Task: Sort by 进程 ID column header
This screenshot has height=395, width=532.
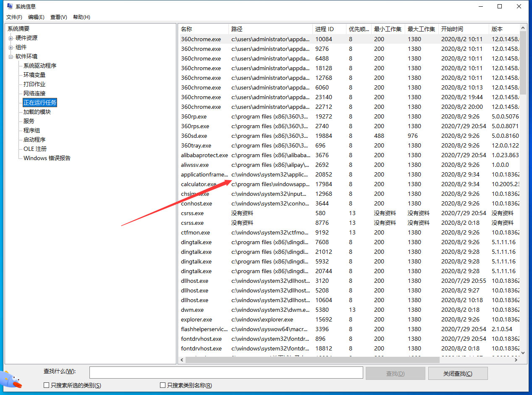Action: (329, 29)
